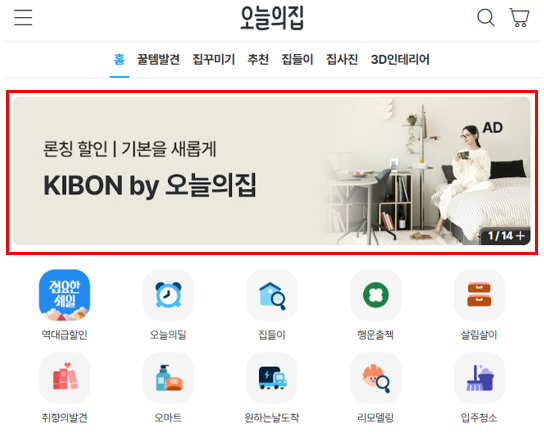Open 집들이 house search icon
544x444 pixels.
tap(272, 295)
